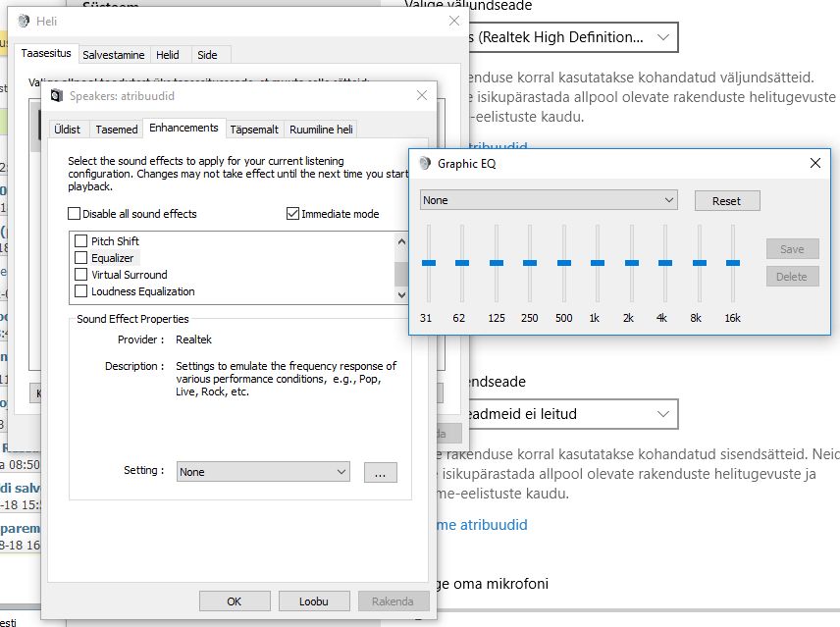Screen dimensions: 840x627
Task: Close the Graphic EQ window
Action: pos(814,164)
